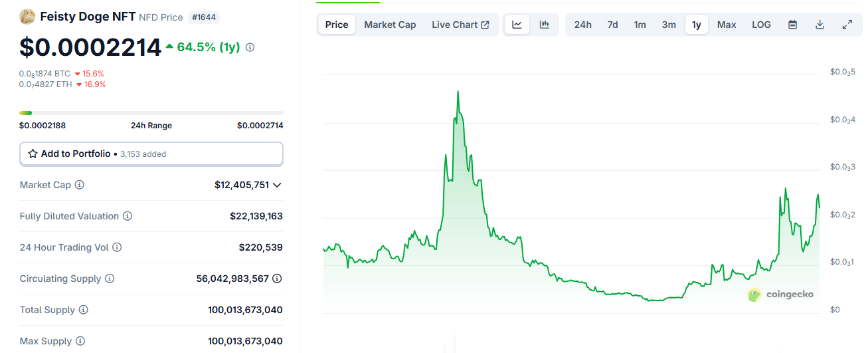The height and width of the screenshot is (353, 868).
Task: Toggle LOG scale on chart
Action: point(761,25)
